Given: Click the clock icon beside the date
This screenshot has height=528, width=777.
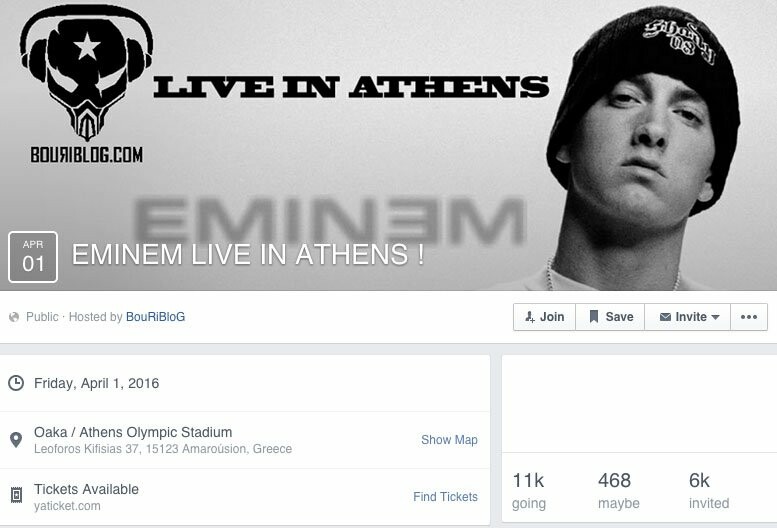Looking at the screenshot, I should point(16,383).
